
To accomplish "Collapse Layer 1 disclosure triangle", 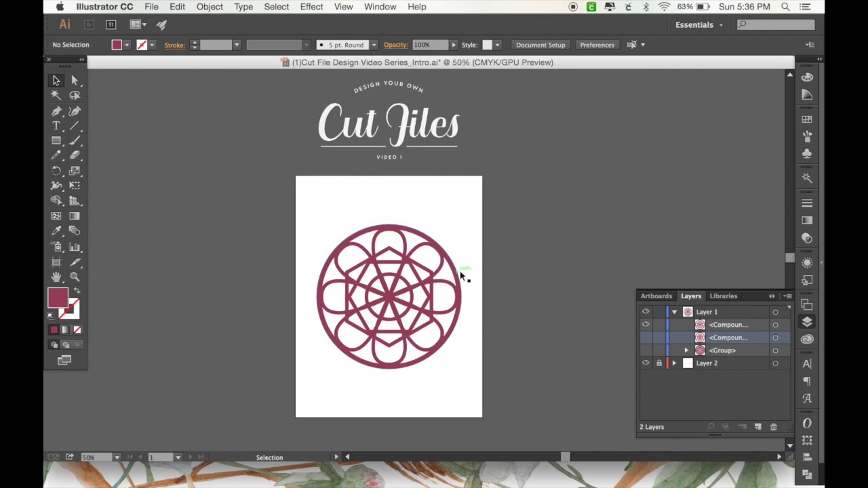I will pyautogui.click(x=674, y=312).
